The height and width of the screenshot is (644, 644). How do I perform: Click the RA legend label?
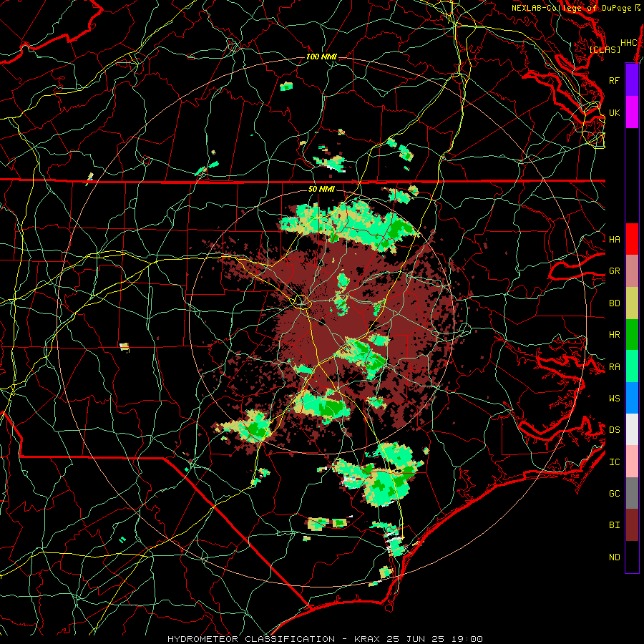point(614,367)
